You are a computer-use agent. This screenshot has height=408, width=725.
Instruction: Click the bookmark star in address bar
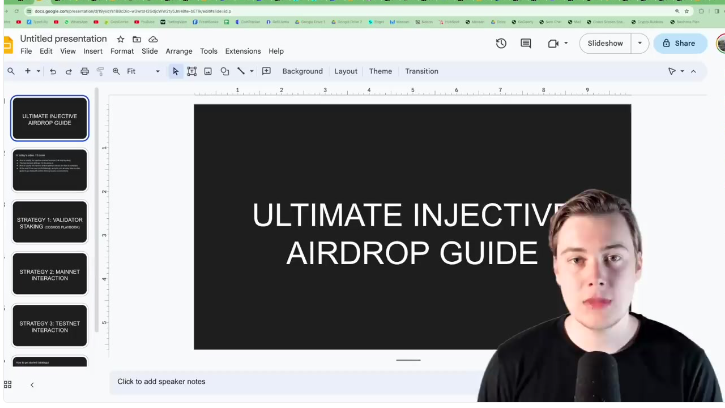(687, 11)
